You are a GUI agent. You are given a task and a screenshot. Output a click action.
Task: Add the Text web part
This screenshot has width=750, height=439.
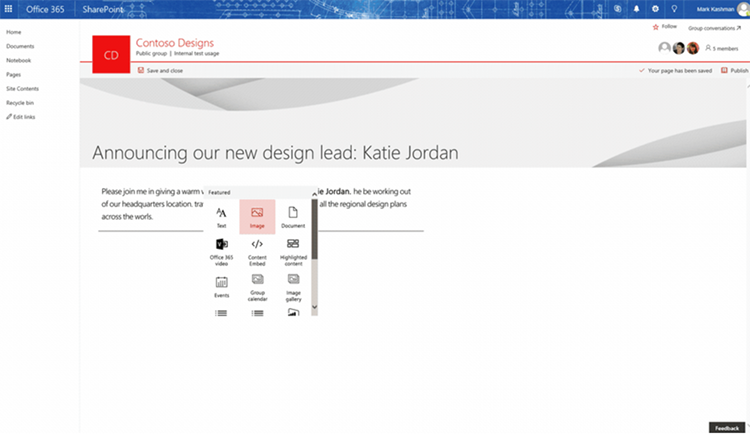click(x=221, y=217)
